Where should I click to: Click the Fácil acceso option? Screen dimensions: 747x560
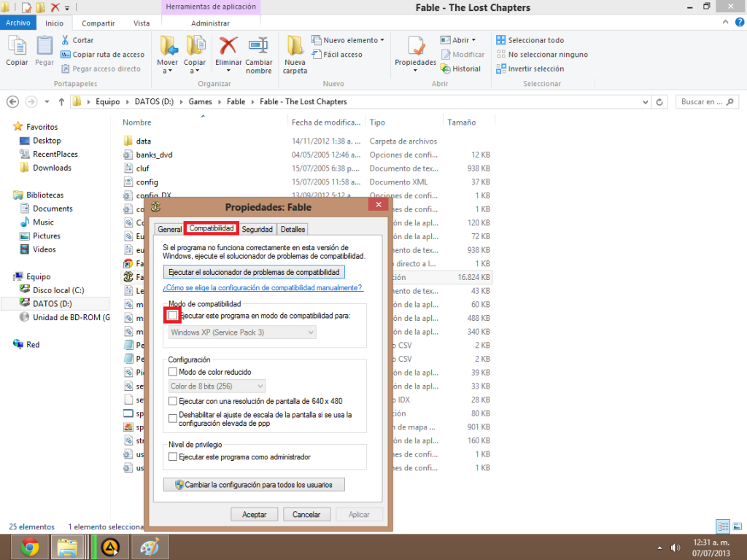(x=337, y=55)
